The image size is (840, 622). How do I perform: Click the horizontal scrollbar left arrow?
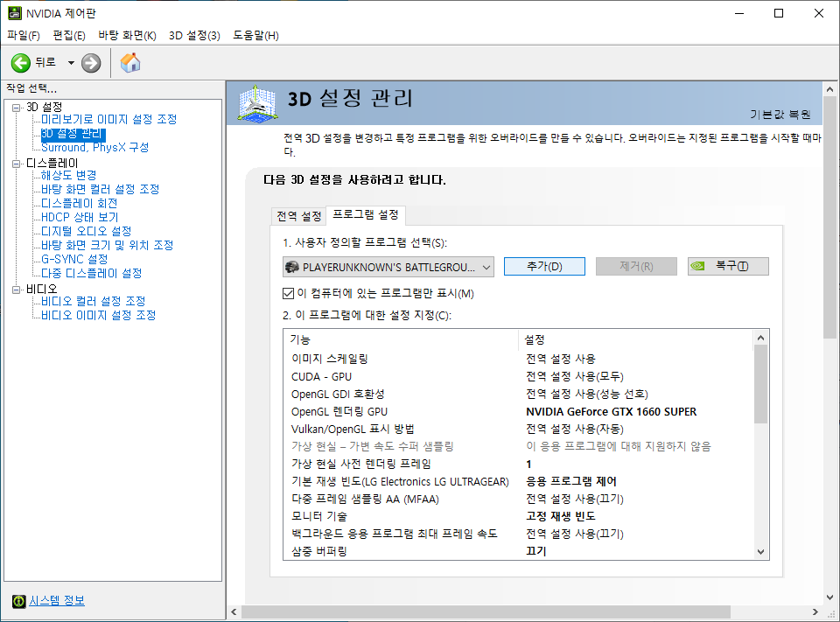click(x=234, y=612)
